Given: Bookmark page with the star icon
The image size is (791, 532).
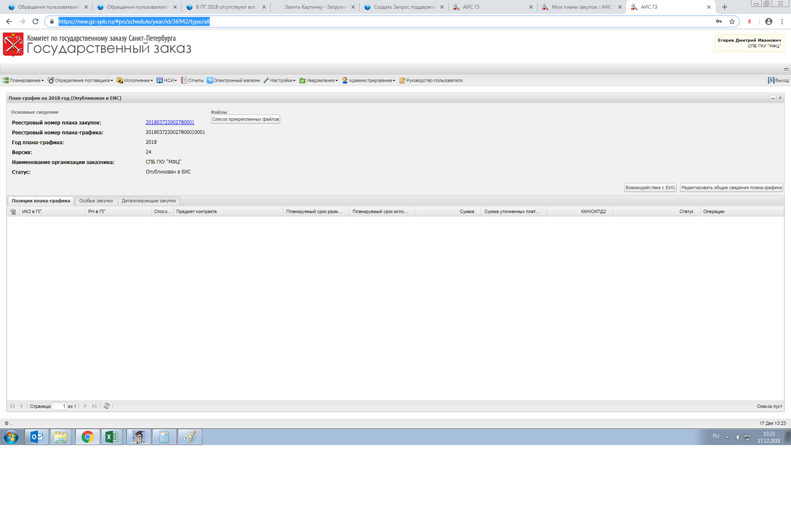Looking at the screenshot, I should pos(732,21).
